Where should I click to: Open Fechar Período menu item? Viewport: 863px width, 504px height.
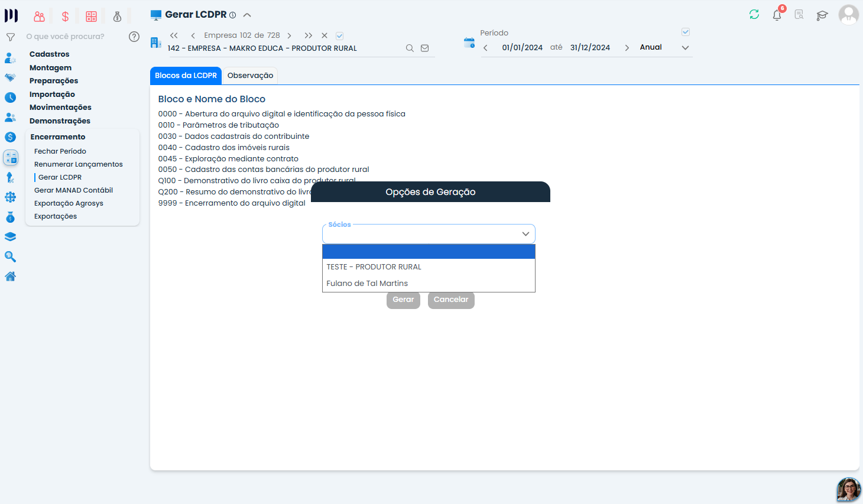point(60,151)
